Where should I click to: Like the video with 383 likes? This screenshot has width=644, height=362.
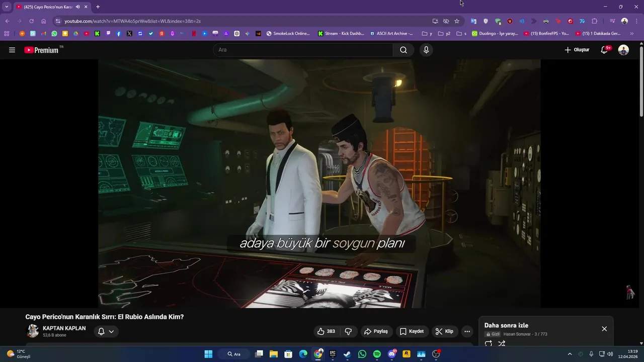click(326, 331)
